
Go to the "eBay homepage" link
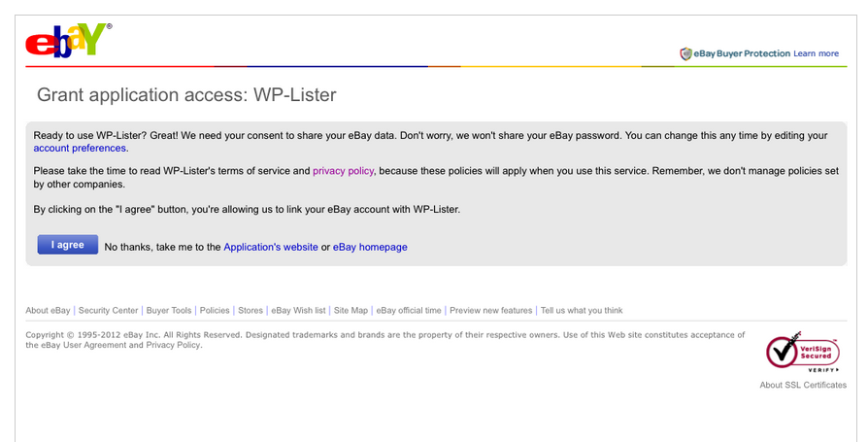click(x=370, y=247)
